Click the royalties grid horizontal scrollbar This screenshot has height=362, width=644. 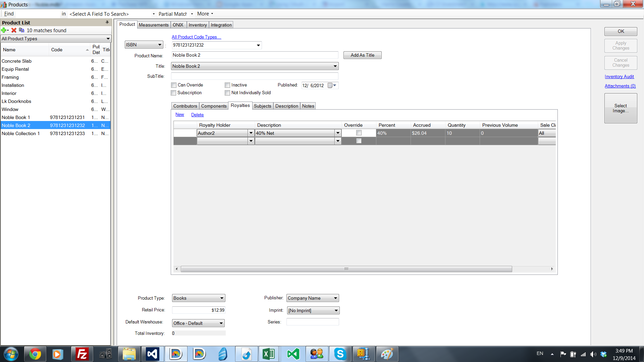coord(346,269)
